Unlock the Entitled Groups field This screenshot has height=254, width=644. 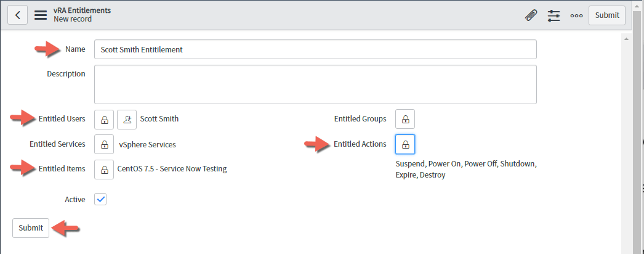tap(405, 119)
